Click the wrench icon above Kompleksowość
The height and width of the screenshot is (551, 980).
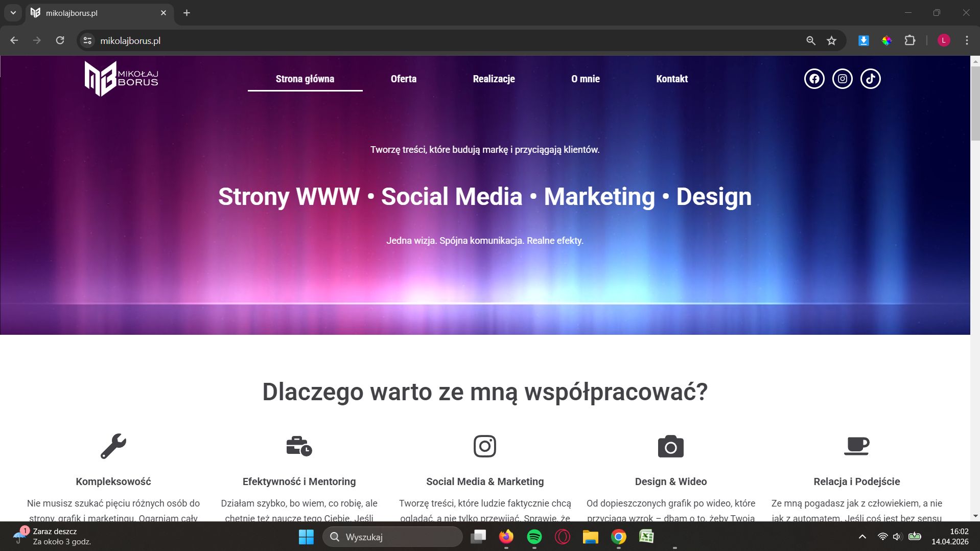coord(113,446)
